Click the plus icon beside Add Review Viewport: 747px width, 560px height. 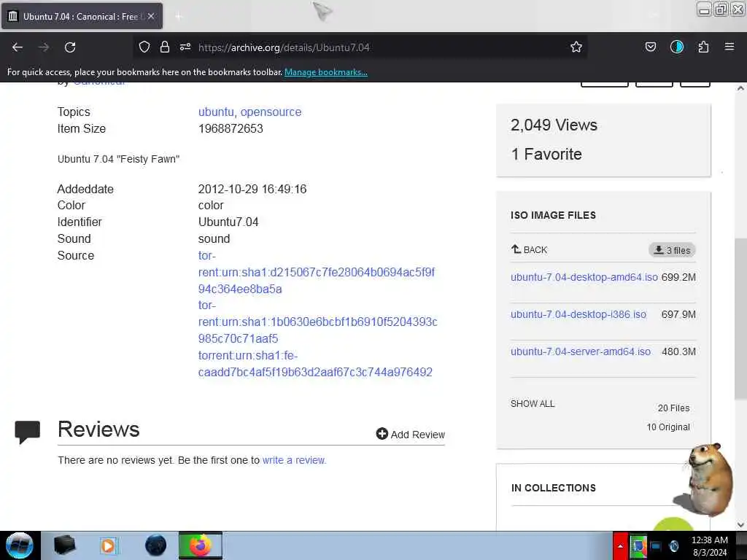tap(382, 434)
